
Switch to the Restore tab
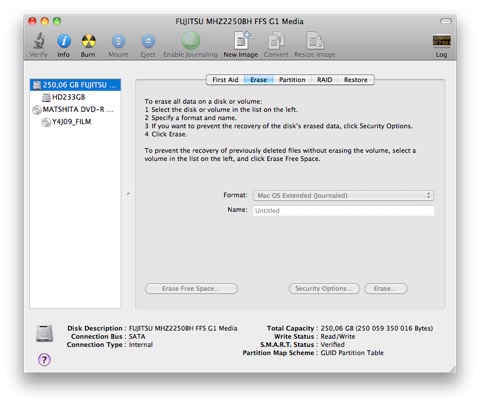coord(356,80)
